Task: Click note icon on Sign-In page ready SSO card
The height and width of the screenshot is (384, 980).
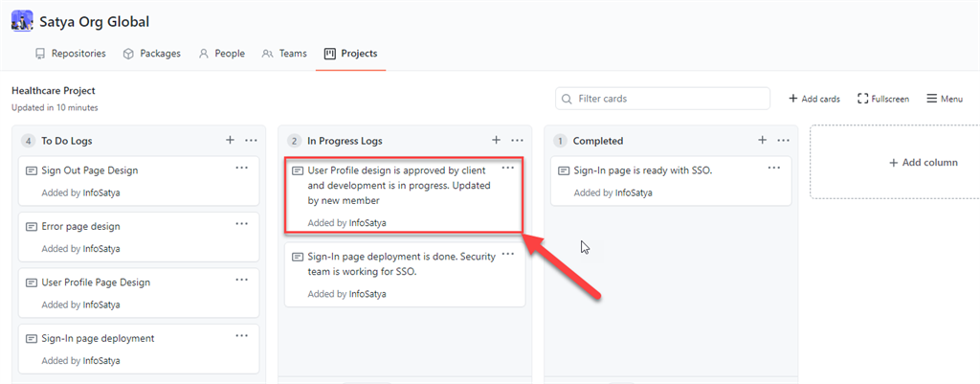Action: (x=564, y=170)
